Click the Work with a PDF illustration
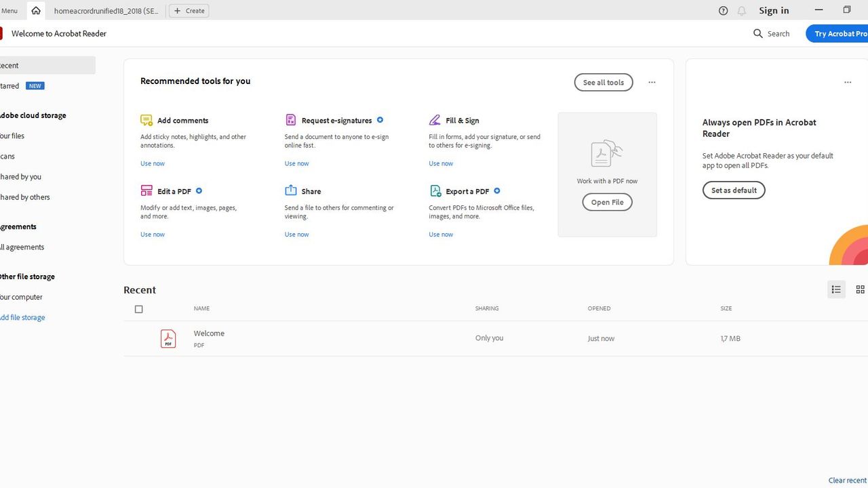This screenshot has width=868, height=488. 607,154
